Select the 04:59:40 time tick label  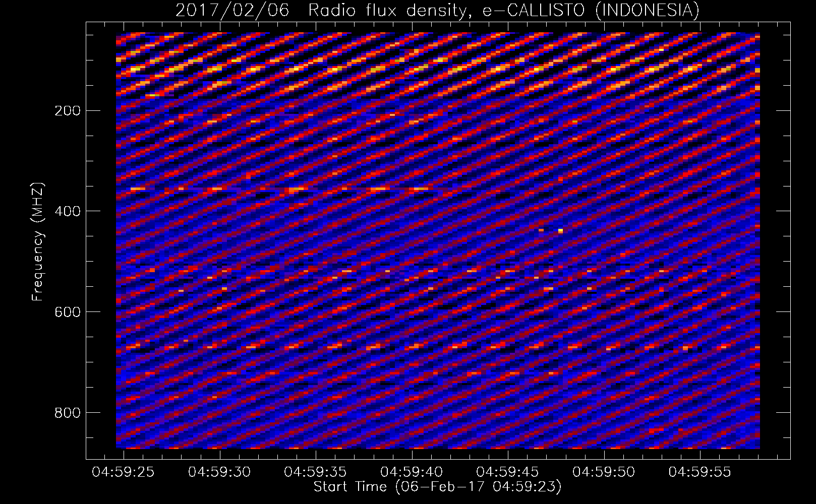pyautogui.click(x=412, y=472)
